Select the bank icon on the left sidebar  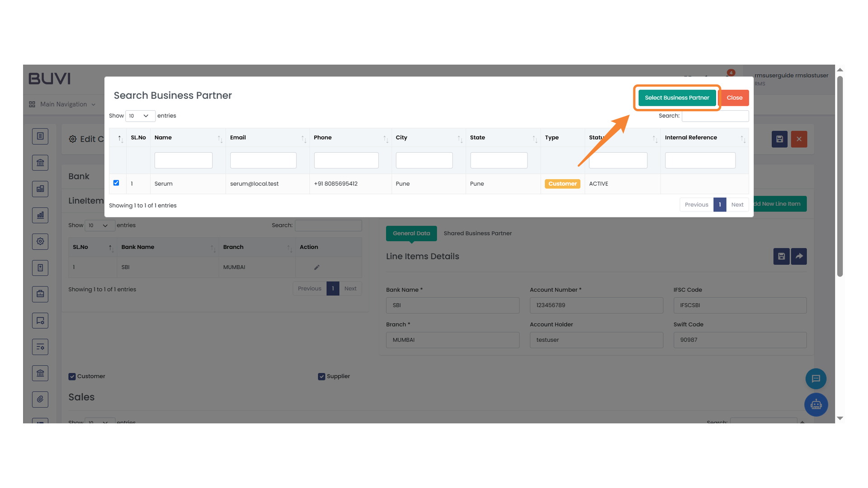[x=40, y=162]
